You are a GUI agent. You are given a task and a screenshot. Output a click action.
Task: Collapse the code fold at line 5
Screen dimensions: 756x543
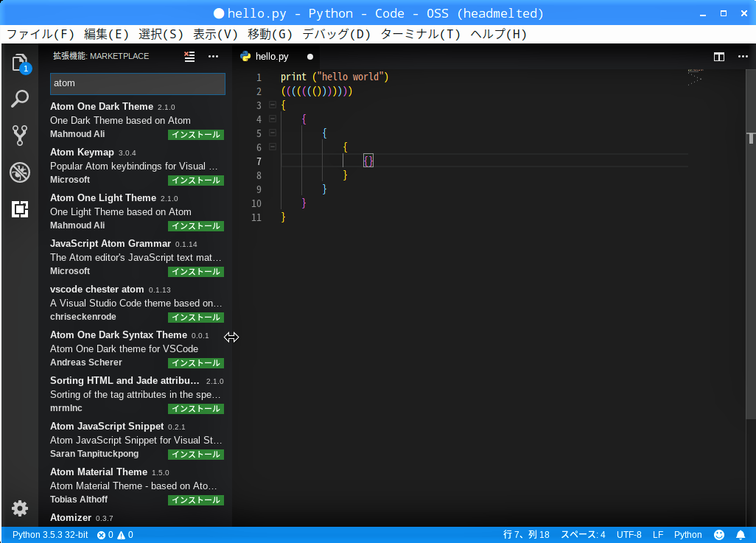coord(272,133)
